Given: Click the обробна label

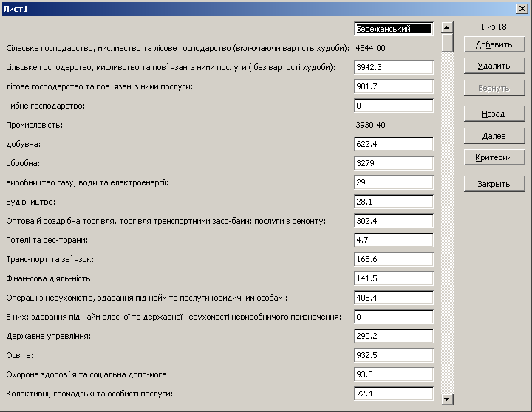Looking at the screenshot, I should click(x=23, y=163).
